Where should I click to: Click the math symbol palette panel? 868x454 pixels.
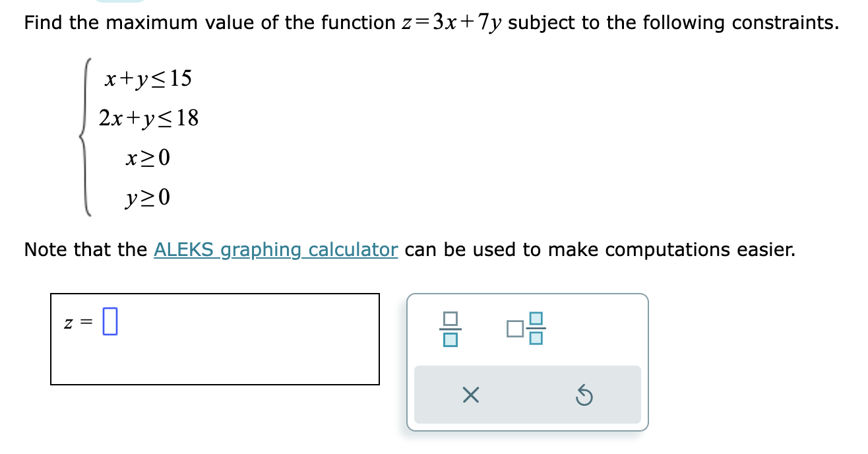coord(526,362)
